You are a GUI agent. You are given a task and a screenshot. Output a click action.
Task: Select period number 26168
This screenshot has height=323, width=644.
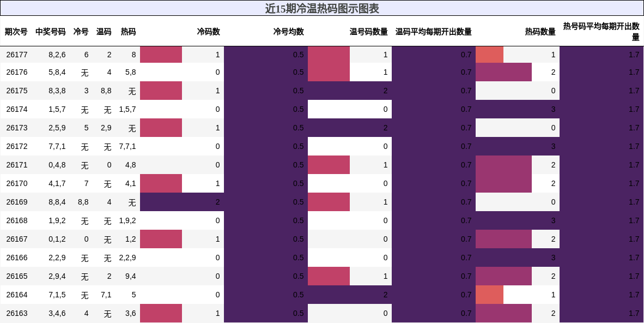pos(17,220)
